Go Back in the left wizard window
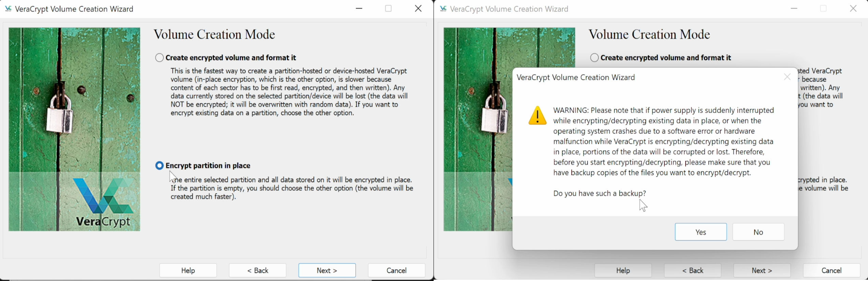Image resolution: width=868 pixels, height=281 pixels. point(258,270)
